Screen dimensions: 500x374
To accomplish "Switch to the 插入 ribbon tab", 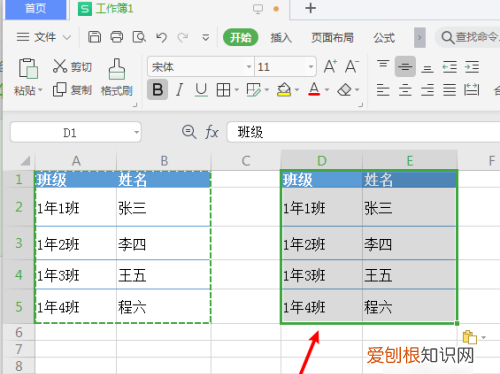I will [281, 38].
